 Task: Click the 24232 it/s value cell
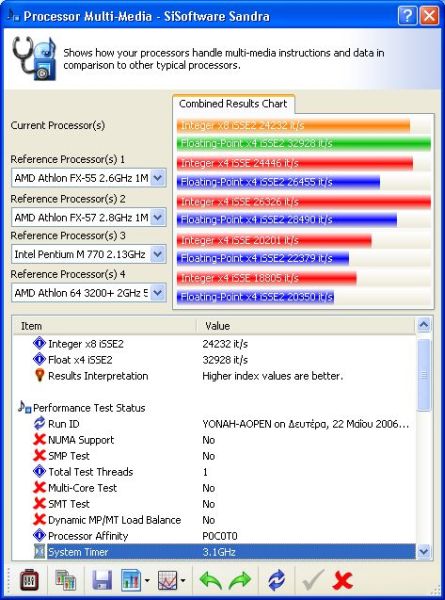tap(225, 344)
